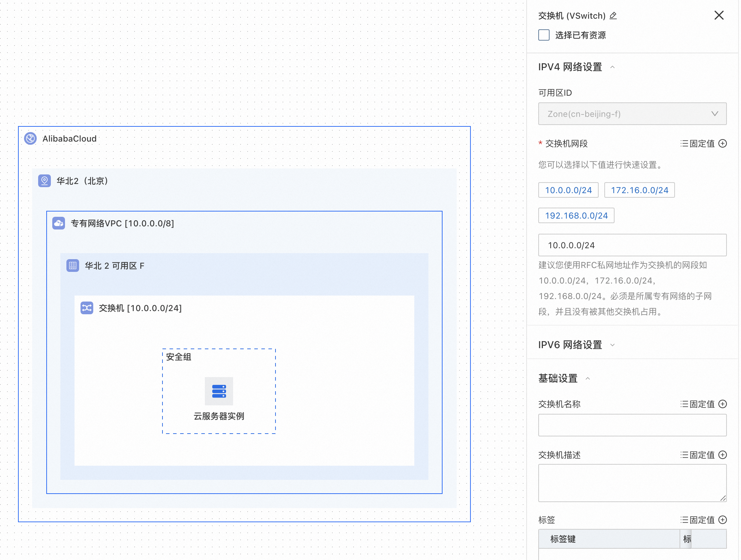Click the 华北 2 可用区 F label
This screenshot has height=560, width=741.
tap(114, 266)
